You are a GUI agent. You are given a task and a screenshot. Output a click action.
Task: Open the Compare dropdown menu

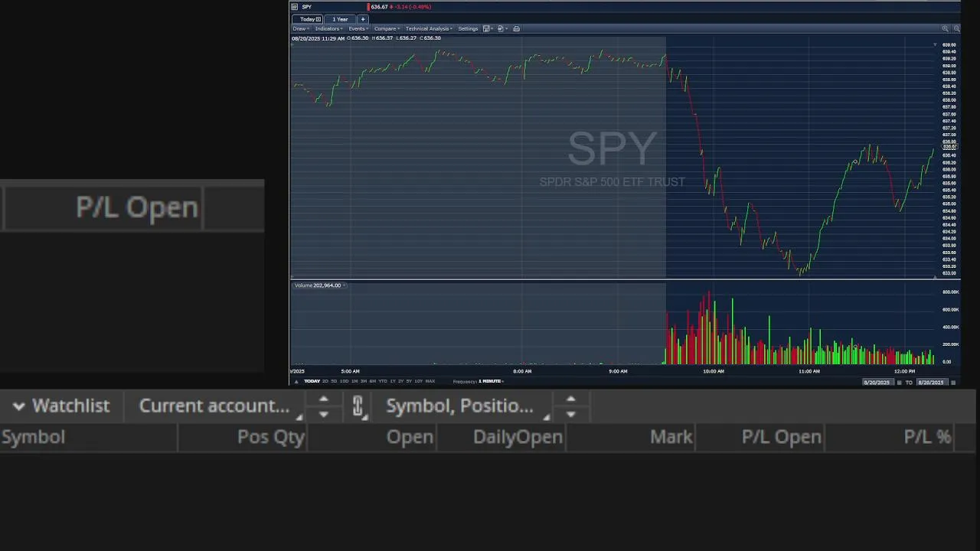[x=387, y=28]
